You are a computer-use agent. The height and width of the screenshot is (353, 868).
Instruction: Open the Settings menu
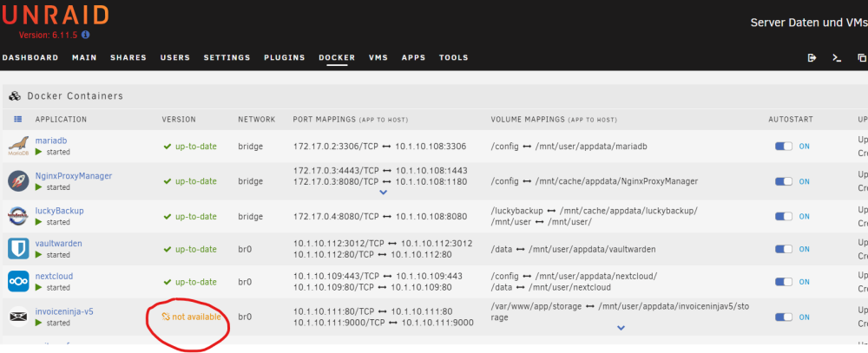pos(227,57)
